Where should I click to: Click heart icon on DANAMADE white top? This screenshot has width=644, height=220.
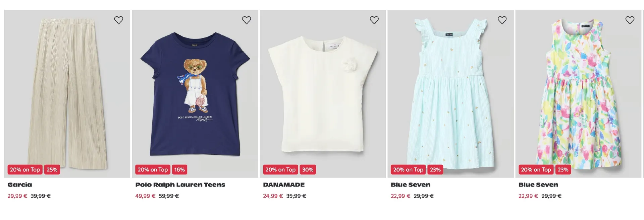[374, 20]
